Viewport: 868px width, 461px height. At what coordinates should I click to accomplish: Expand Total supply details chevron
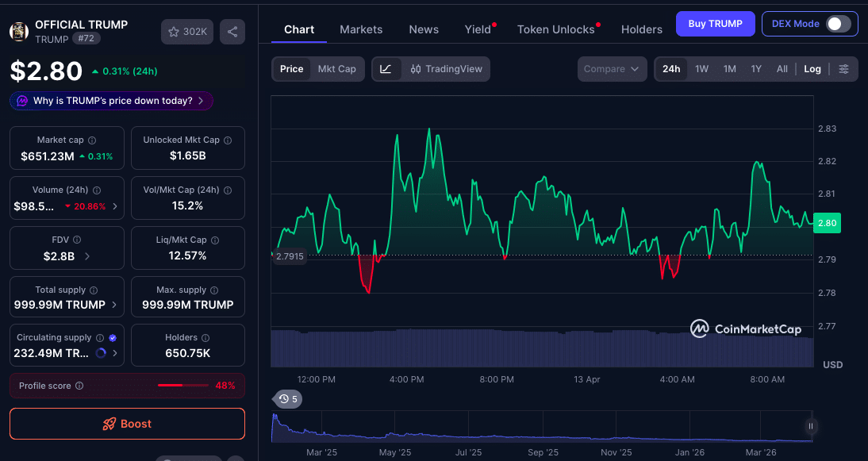(115, 305)
